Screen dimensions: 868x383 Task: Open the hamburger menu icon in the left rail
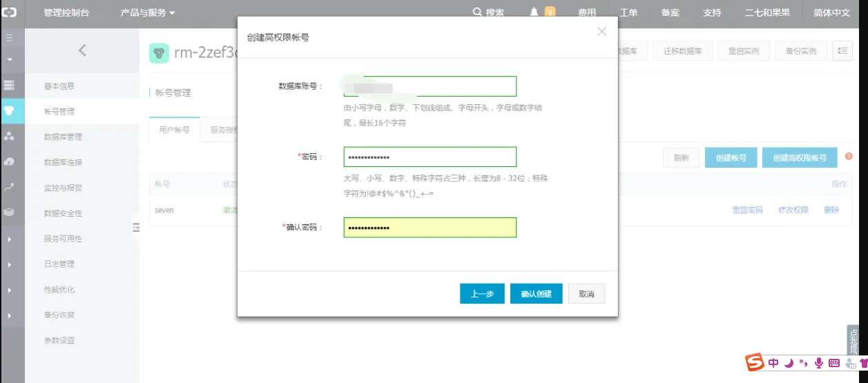(x=9, y=38)
